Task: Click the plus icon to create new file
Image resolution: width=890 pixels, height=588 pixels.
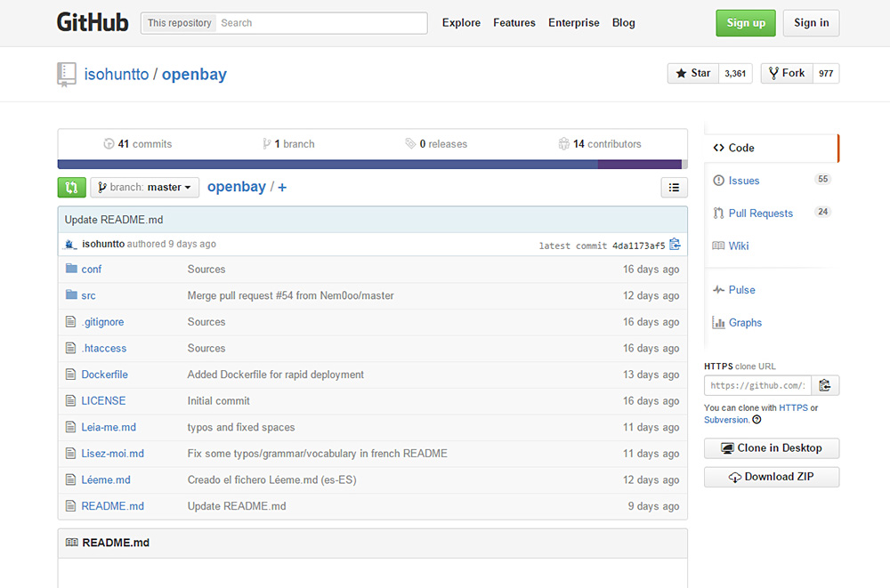Action: pyautogui.click(x=282, y=188)
